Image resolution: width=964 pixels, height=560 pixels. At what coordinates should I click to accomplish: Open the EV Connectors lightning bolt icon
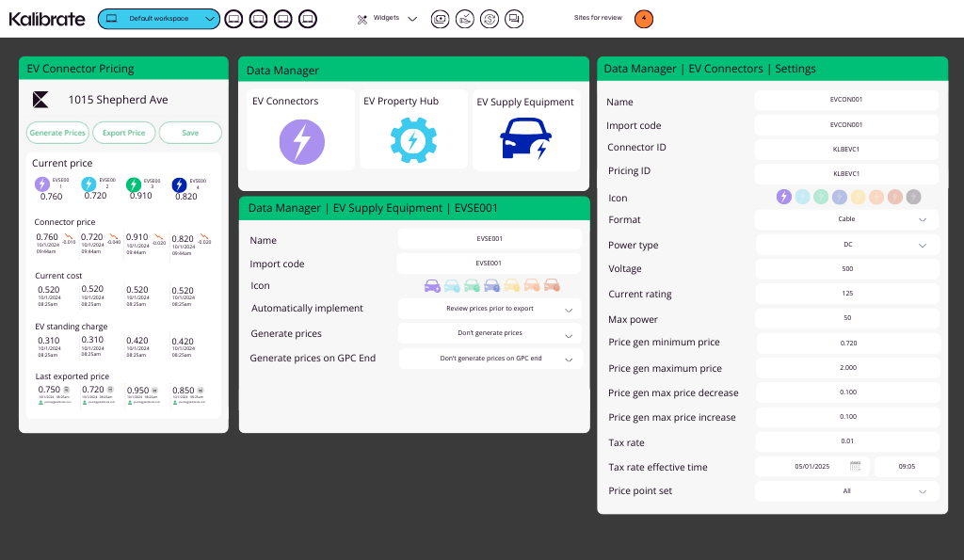(300, 143)
